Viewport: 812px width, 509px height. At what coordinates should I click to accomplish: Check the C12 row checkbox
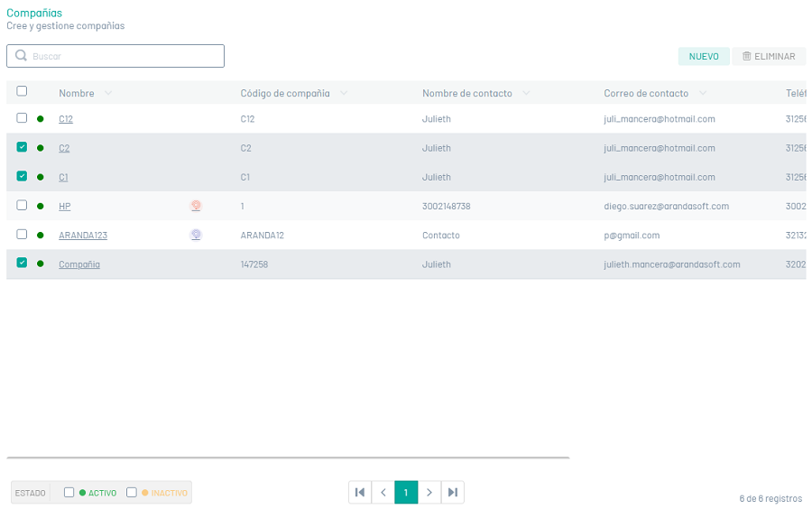click(22, 118)
